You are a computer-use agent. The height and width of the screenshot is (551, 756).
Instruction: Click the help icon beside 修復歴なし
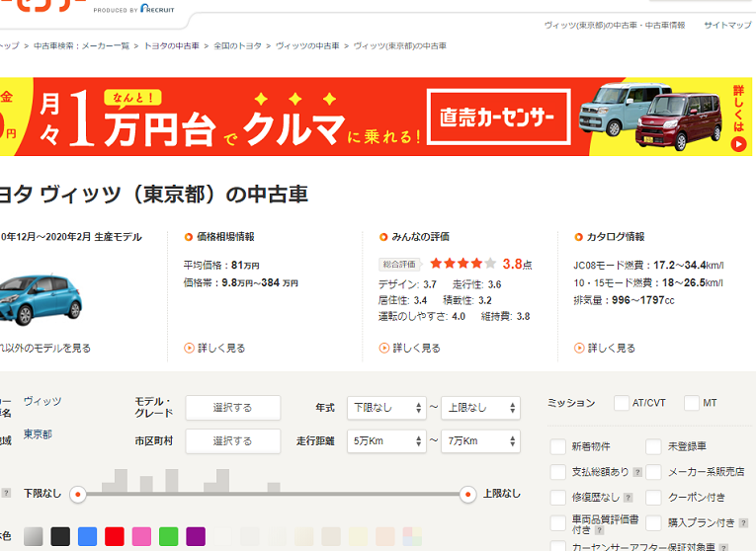pyautogui.click(x=629, y=498)
